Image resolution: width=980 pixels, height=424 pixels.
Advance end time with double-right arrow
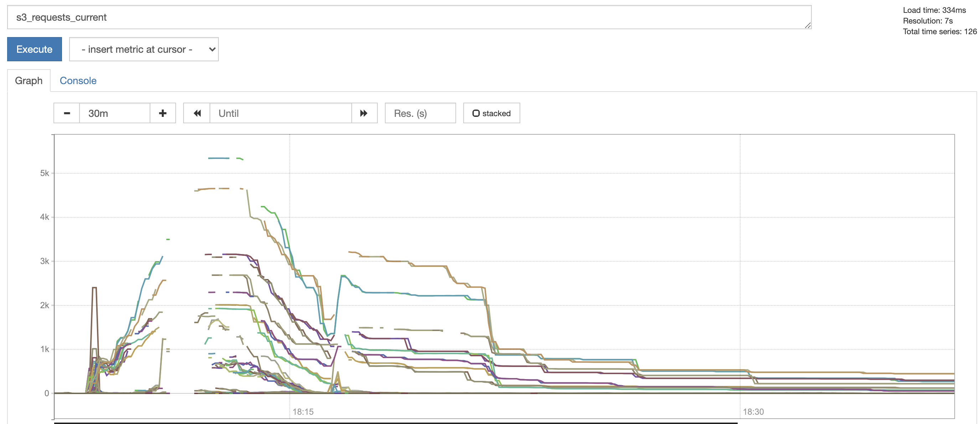coord(364,113)
